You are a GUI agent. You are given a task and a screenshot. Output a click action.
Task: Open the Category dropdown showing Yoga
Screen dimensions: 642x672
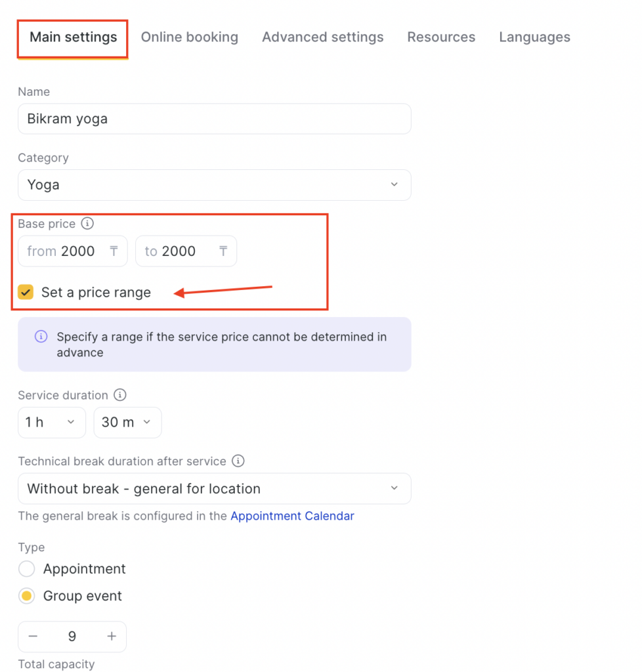coord(214,185)
